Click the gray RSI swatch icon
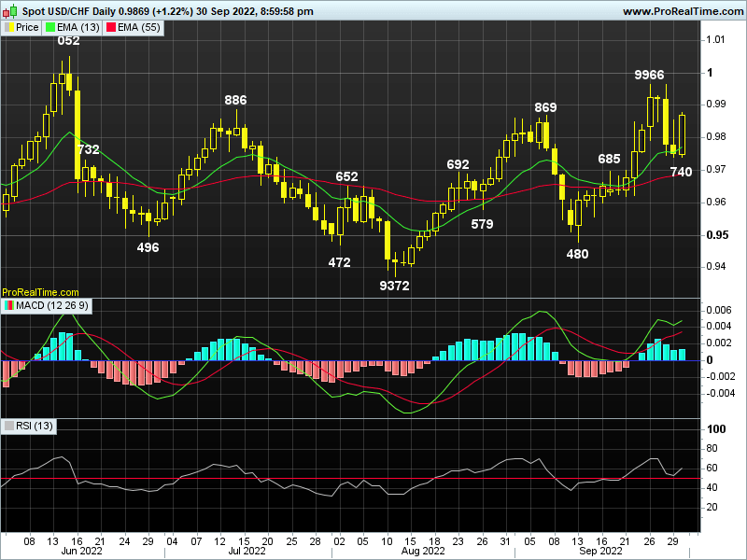Image resolution: width=747 pixels, height=560 pixels. (9, 425)
